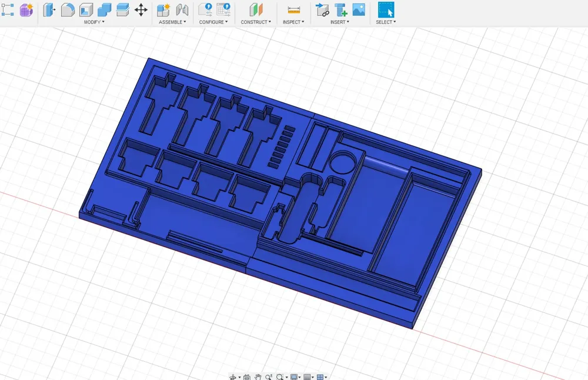588x380 pixels.
Task: Expand the Grid and Snaps dropdown
Action: (308, 376)
